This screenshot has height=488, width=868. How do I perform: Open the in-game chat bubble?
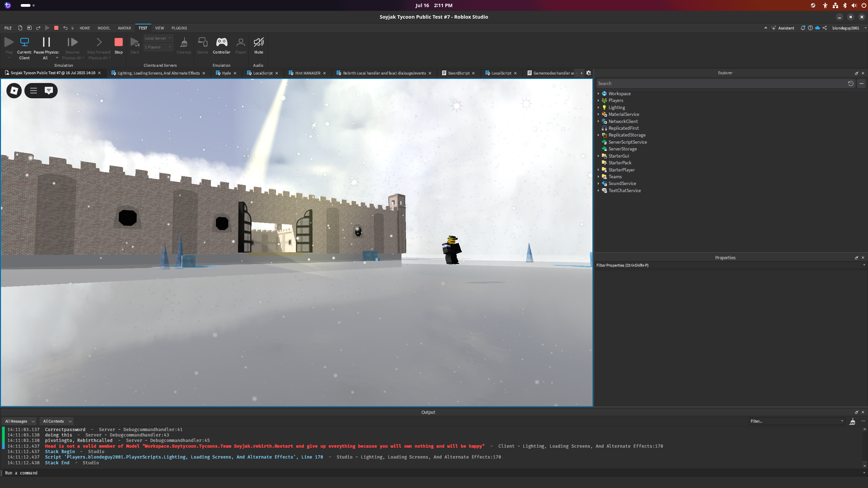tap(49, 90)
